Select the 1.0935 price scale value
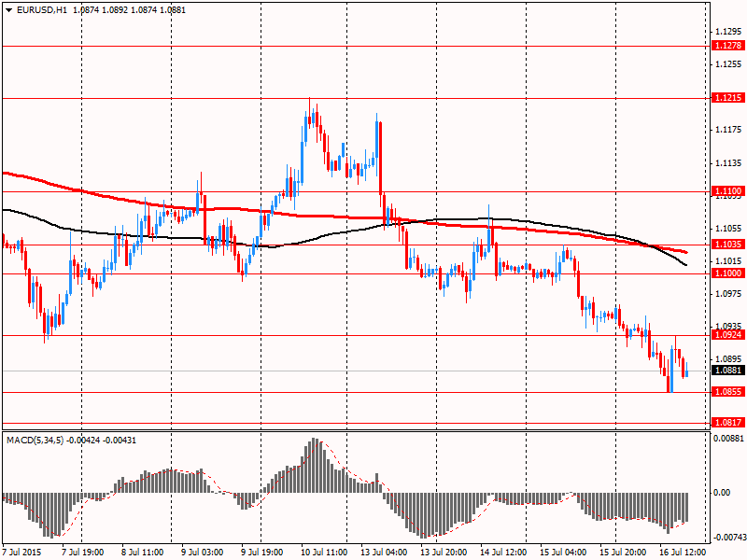This screenshot has width=747, height=560. pyautogui.click(x=729, y=326)
